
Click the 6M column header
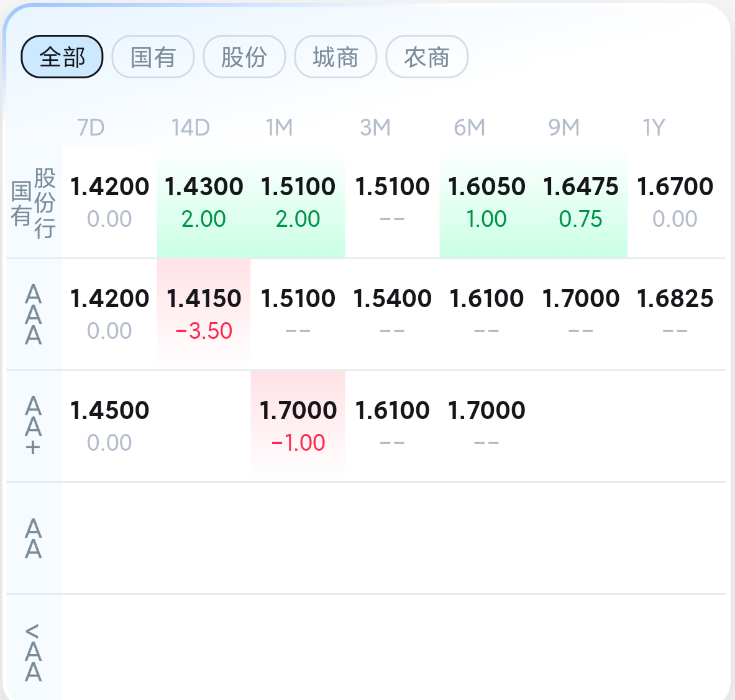click(469, 127)
